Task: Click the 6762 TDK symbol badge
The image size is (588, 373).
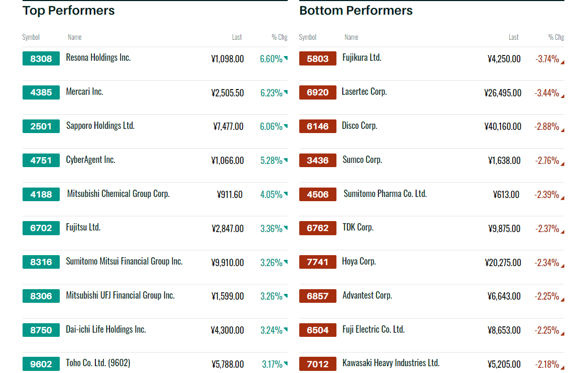Action: coord(318,228)
